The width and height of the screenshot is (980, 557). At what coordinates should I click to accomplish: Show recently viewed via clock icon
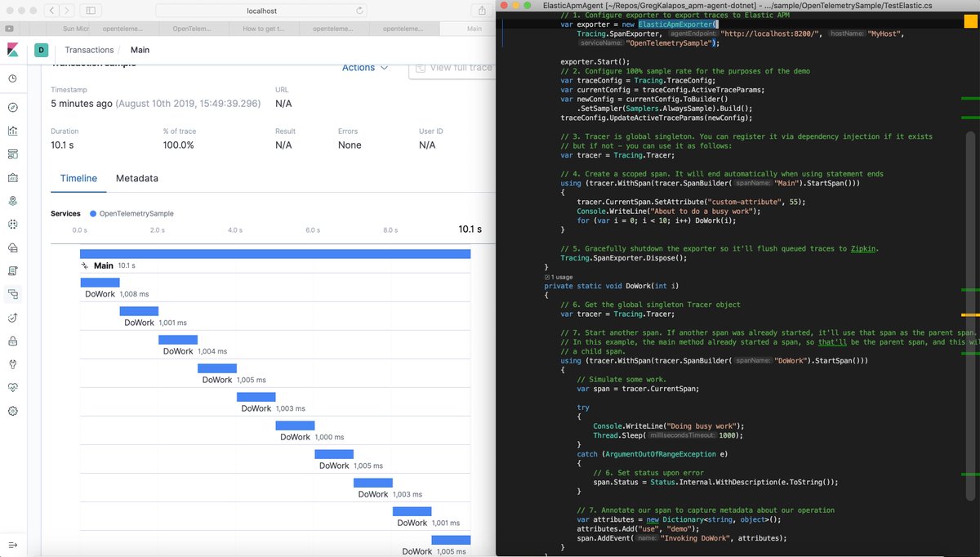click(11, 78)
